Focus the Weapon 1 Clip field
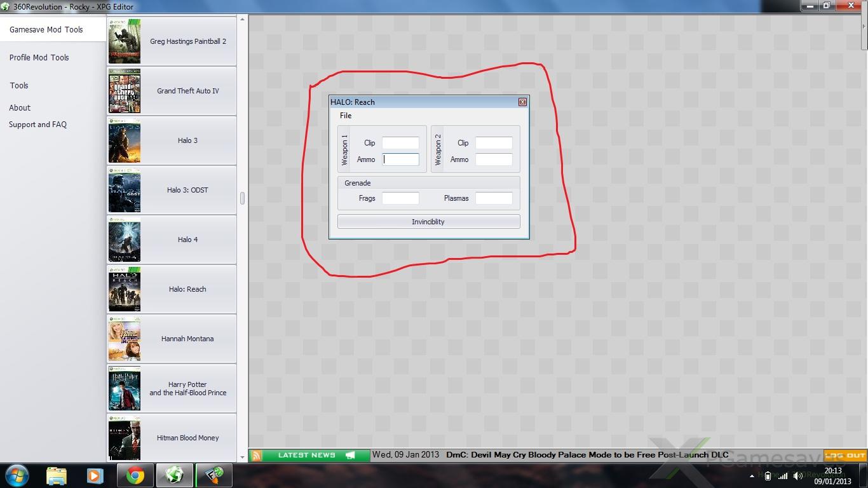This screenshot has height=488, width=868. 400,143
